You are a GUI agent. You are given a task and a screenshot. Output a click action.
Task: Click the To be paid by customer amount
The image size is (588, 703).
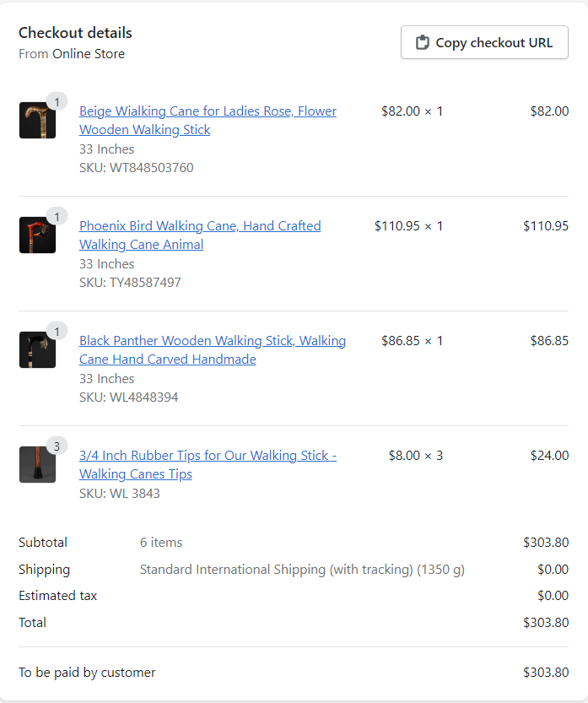click(545, 673)
